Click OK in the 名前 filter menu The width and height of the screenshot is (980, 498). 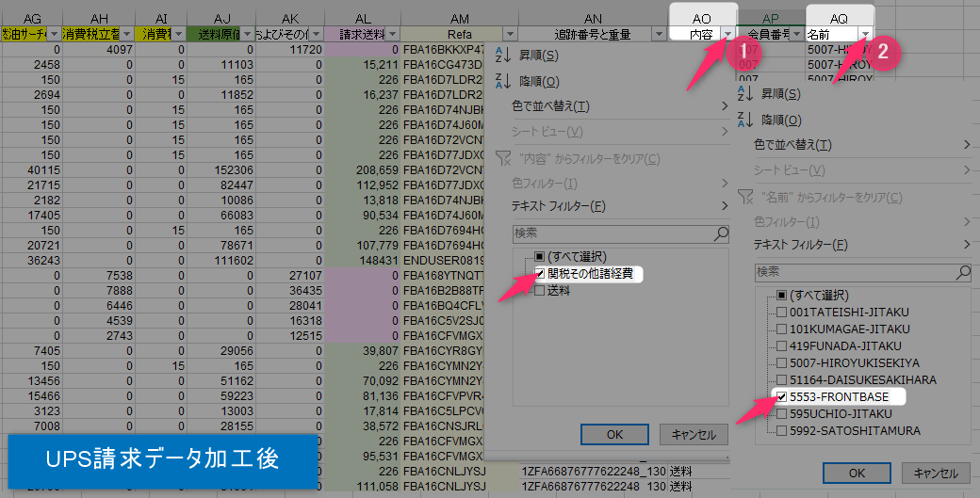point(857,473)
